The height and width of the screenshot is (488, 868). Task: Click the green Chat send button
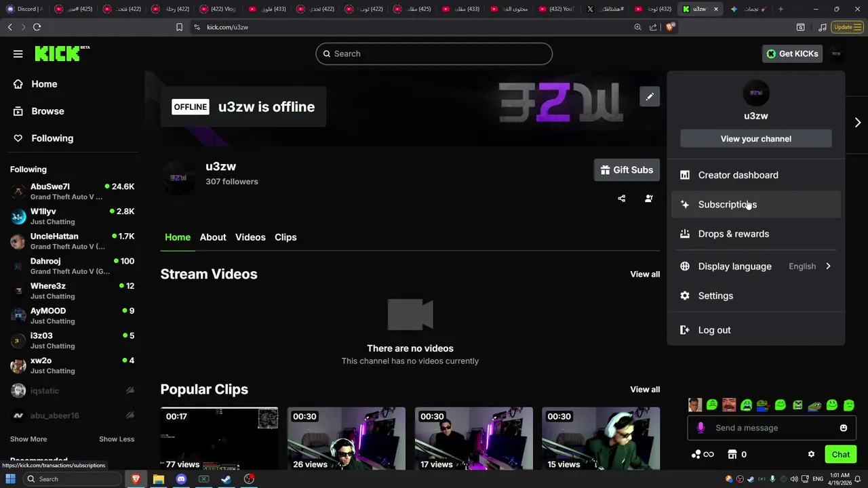point(840,454)
